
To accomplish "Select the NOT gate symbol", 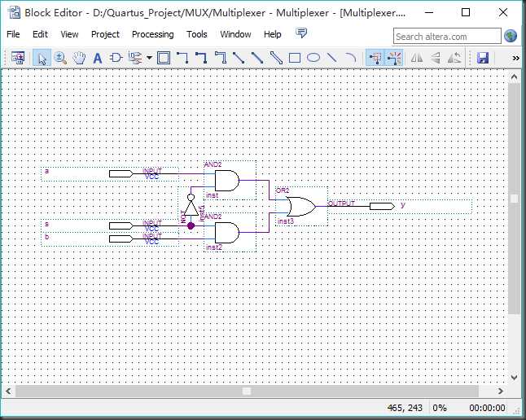I will [191, 206].
